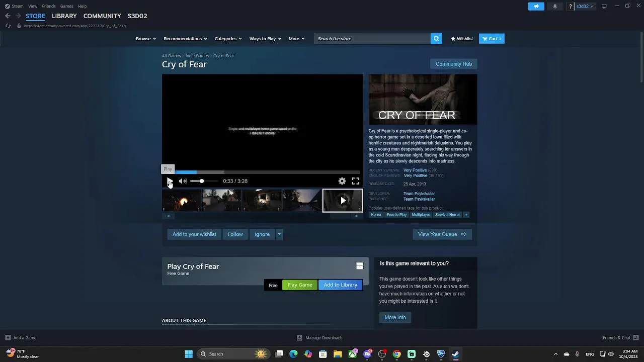Open the Ignore options dropdown arrow
644x362 pixels.
(x=279, y=234)
